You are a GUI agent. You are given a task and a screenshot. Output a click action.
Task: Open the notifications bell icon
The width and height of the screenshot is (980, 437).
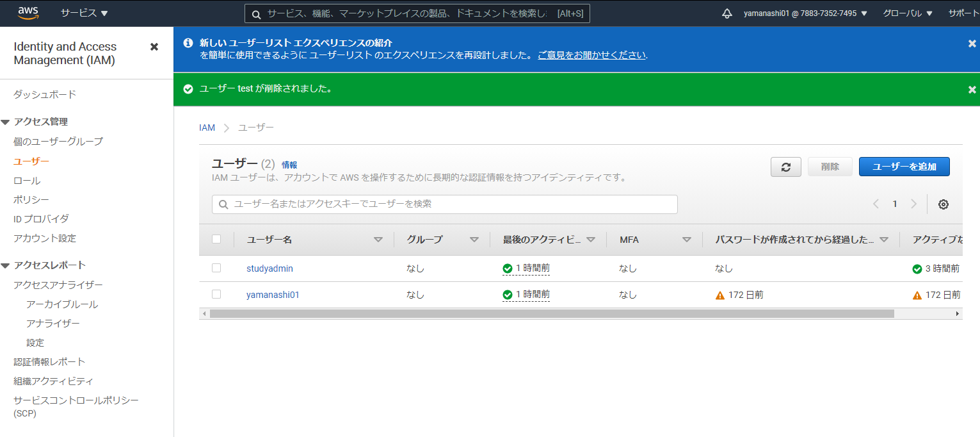(727, 13)
